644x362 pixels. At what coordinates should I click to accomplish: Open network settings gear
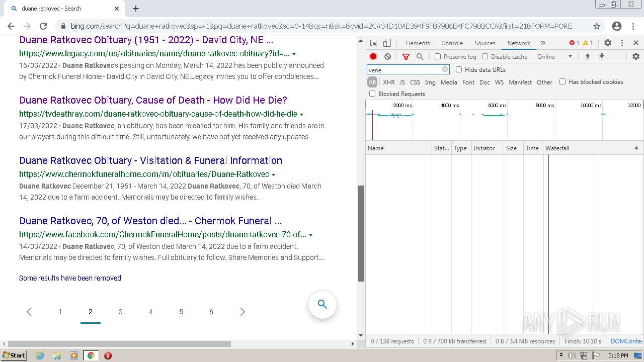coord(636,56)
